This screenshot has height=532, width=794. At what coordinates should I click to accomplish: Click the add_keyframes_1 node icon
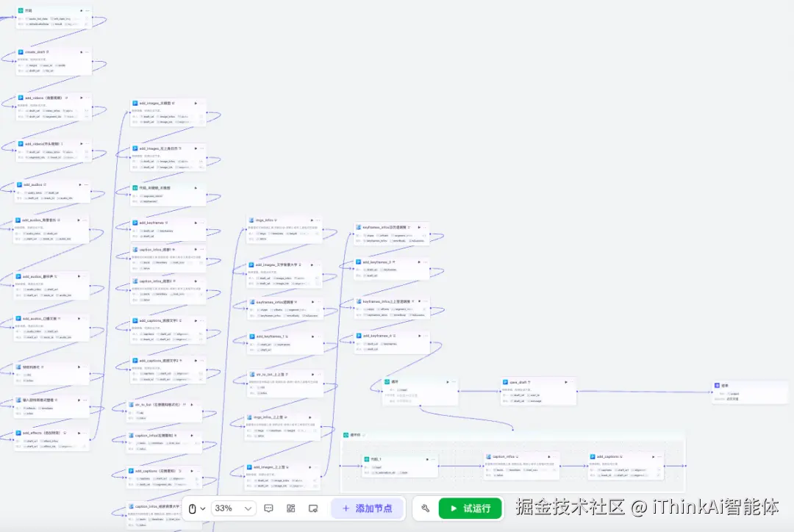click(x=251, y=336)
